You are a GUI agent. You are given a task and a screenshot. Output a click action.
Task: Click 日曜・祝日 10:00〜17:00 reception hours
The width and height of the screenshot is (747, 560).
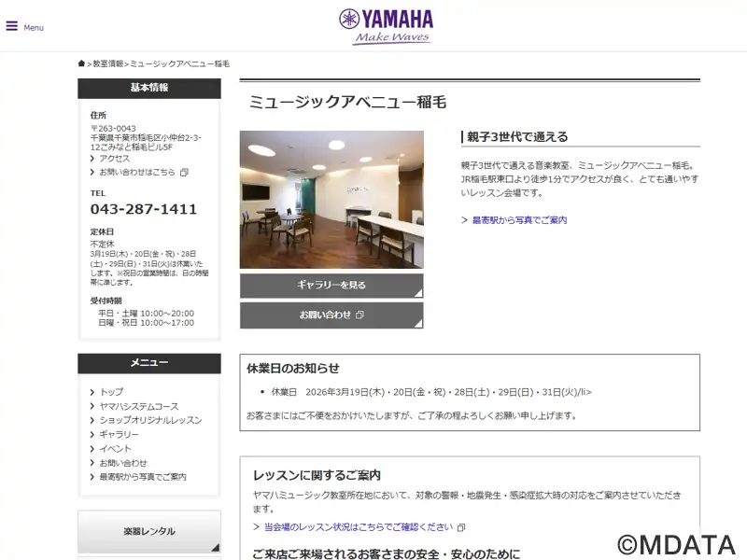[x=147, y=322]
